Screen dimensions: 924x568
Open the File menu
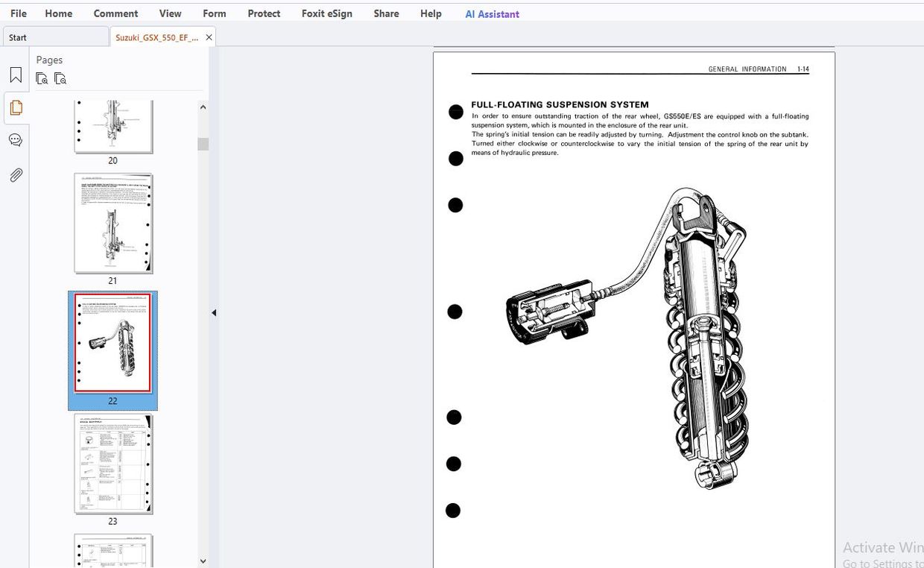tap(19, 13)
